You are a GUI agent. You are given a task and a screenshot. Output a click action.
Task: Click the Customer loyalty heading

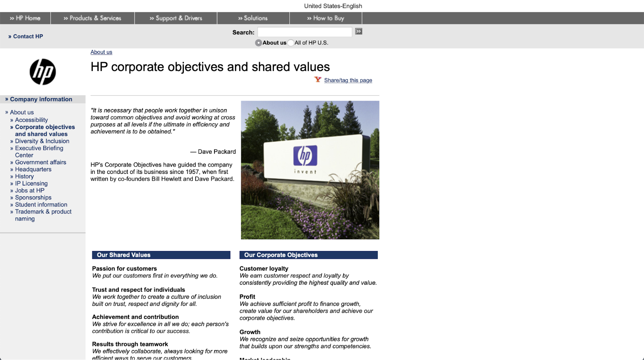264,268
